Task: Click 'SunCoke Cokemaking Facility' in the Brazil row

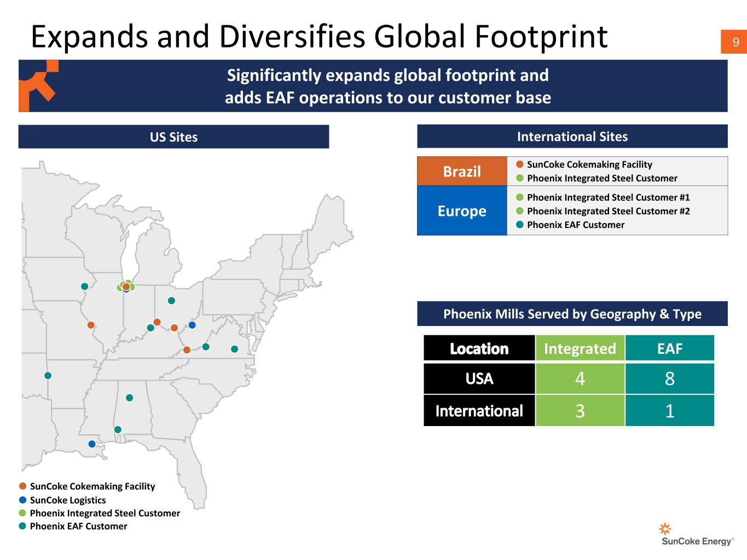Action: point(589,165)
